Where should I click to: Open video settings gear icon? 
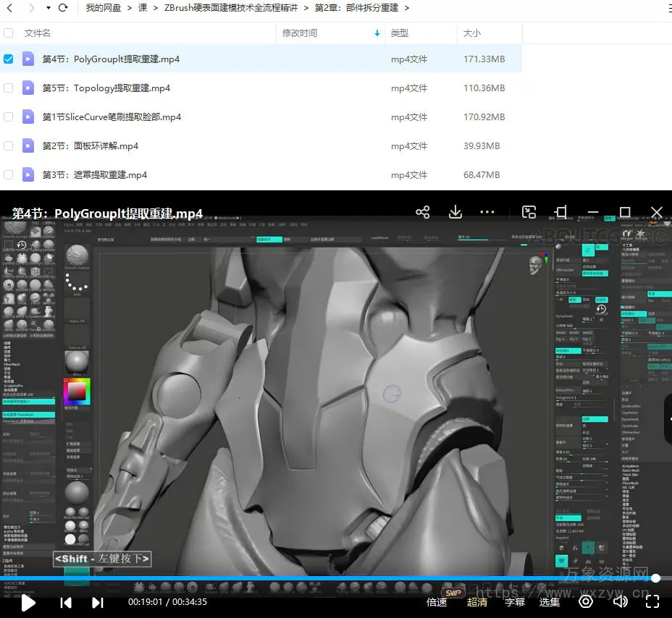tap(586, 601)
